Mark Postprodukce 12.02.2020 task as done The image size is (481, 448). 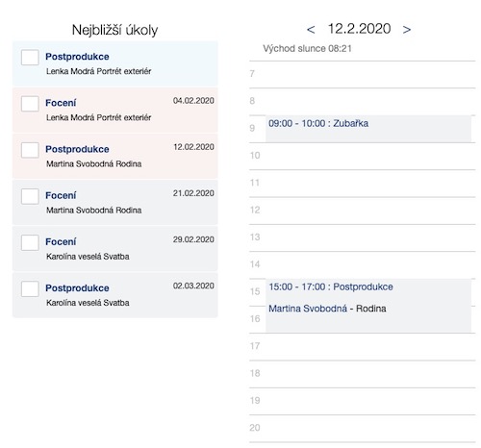pos(30,150)
